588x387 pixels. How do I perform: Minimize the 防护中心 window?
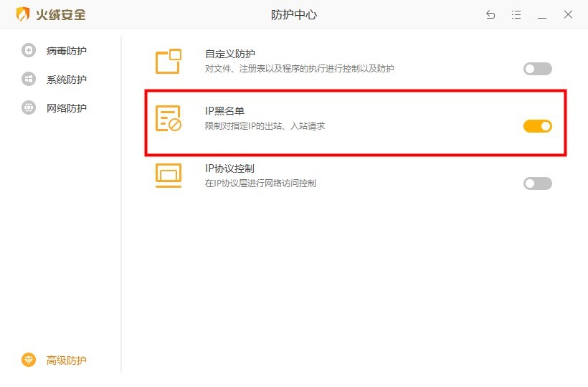pyautogui.click(x=542, y=18)
